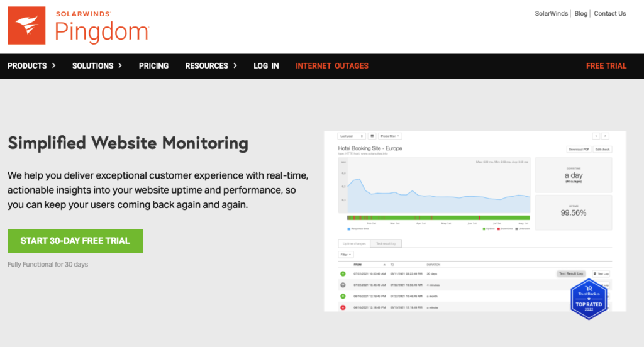The height and width of the screenshot is (347, 644).
Task: Click the 'Fully Functional for 30 days' text
Action: point(48,265)
